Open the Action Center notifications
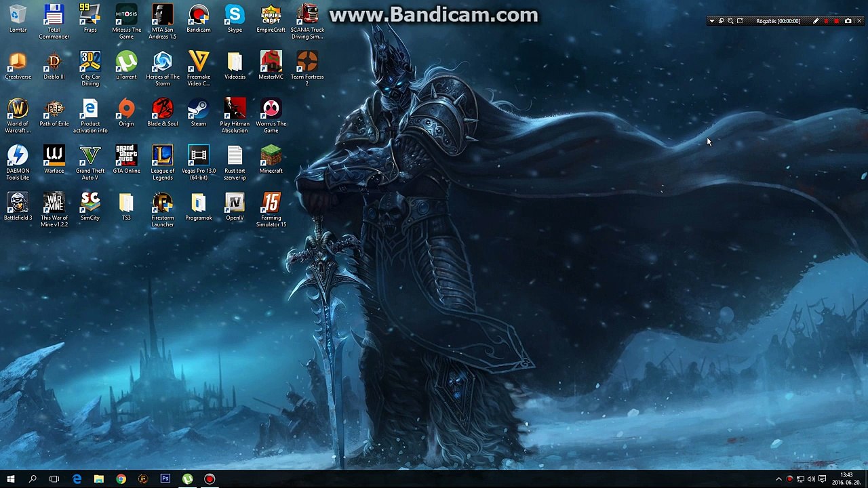868x488 pixels. 823,479
